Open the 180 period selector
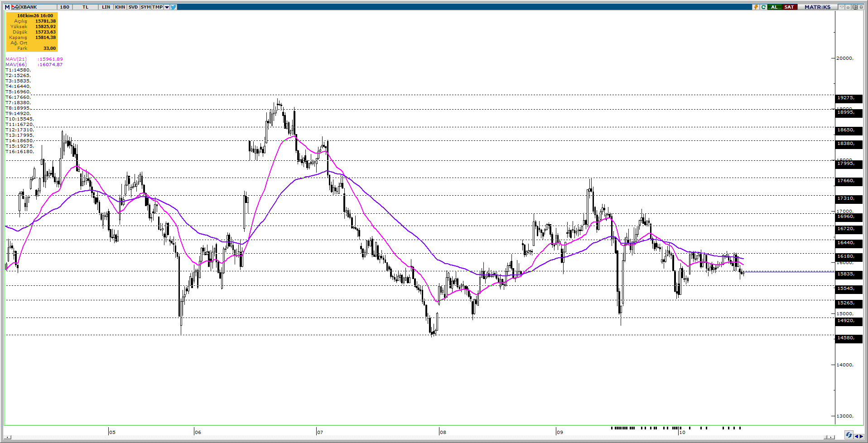868x443 pixels. [x=65, y=7]
